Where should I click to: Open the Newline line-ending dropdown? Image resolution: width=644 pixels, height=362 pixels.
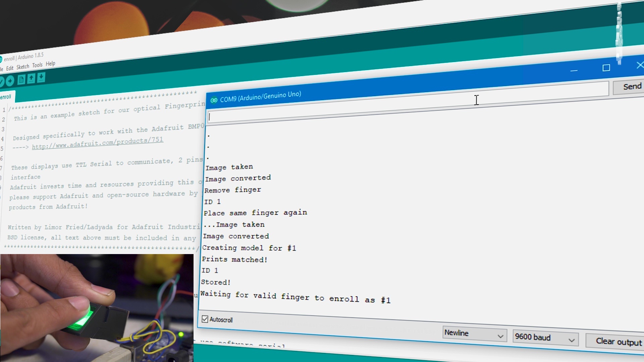pyautogui.click(x=474, y=334)
